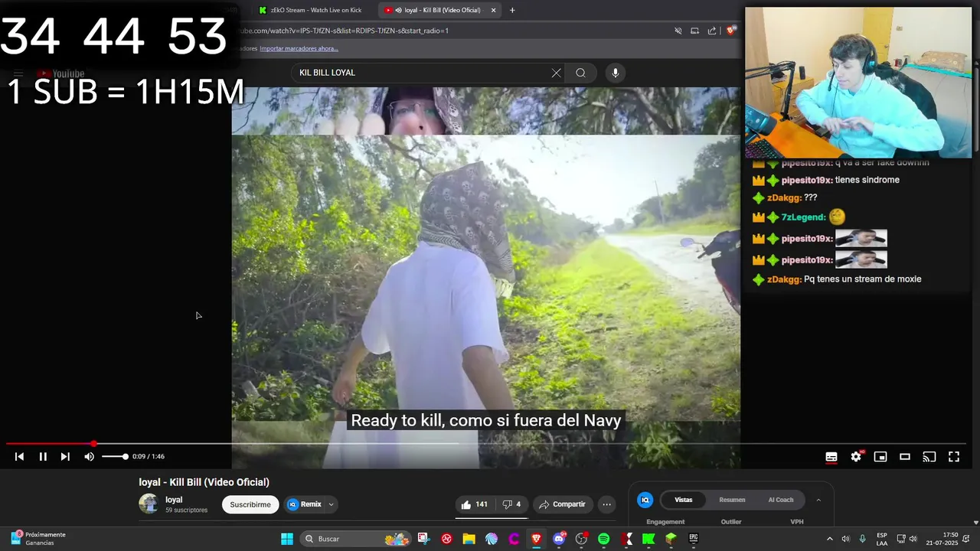Open the Compartir share dialog
Image resolution: width=980 pixels, height=551 pixels.
point(562,504)
